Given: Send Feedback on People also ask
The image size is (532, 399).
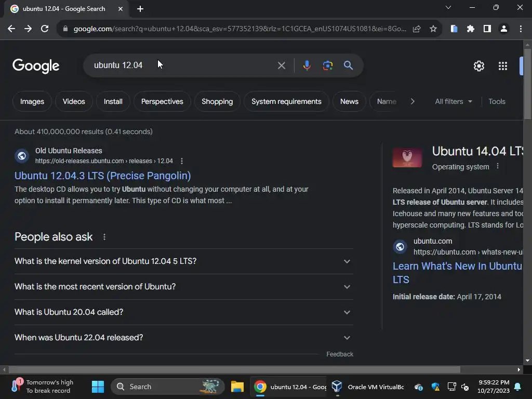Looking at the screenshot, I should coord(340,354).
